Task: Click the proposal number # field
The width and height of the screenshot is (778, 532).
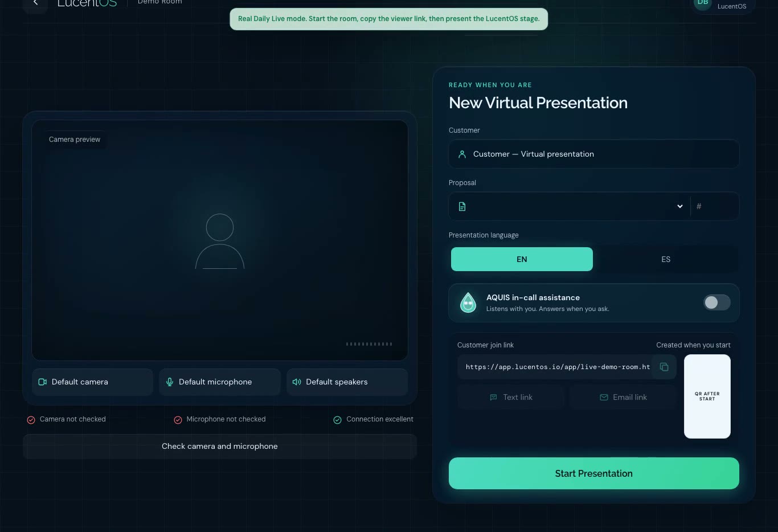Action: click(x=715, y=206)
